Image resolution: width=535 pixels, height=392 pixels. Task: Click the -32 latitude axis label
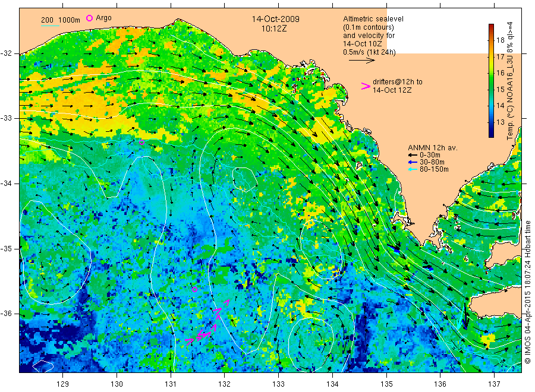point(6,53)
